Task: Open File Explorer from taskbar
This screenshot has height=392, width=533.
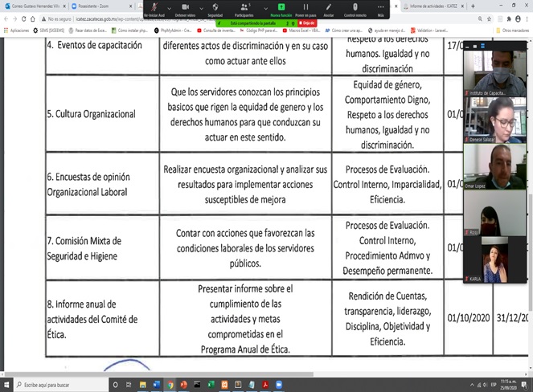Action: 143,385
